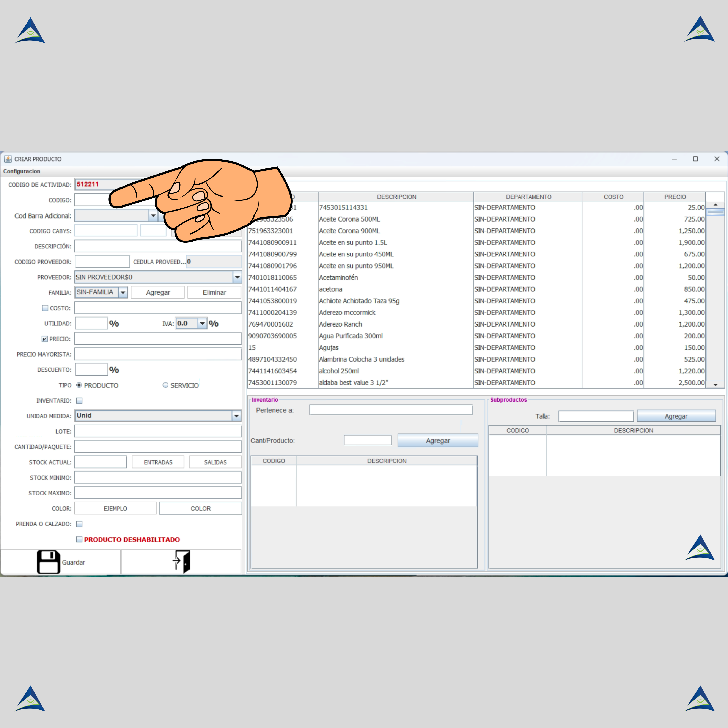
Task: Click the PRECIO column header
Action: [x=675, y=197]
